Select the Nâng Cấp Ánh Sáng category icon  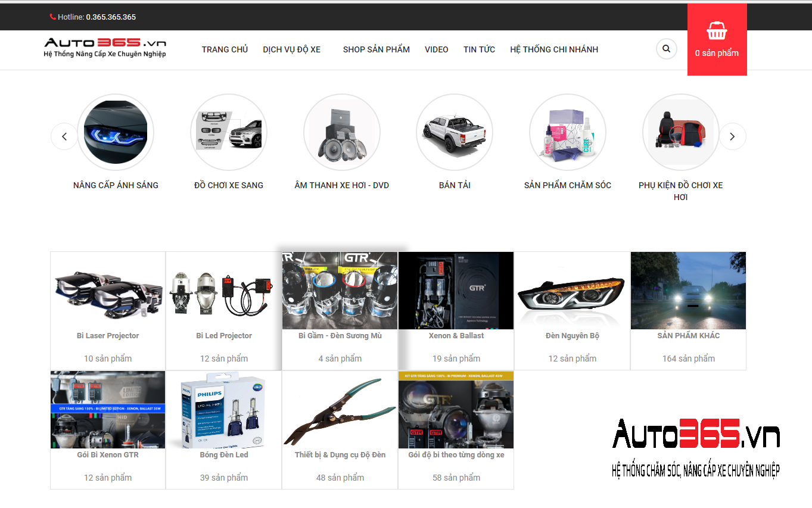coord(116,132)
